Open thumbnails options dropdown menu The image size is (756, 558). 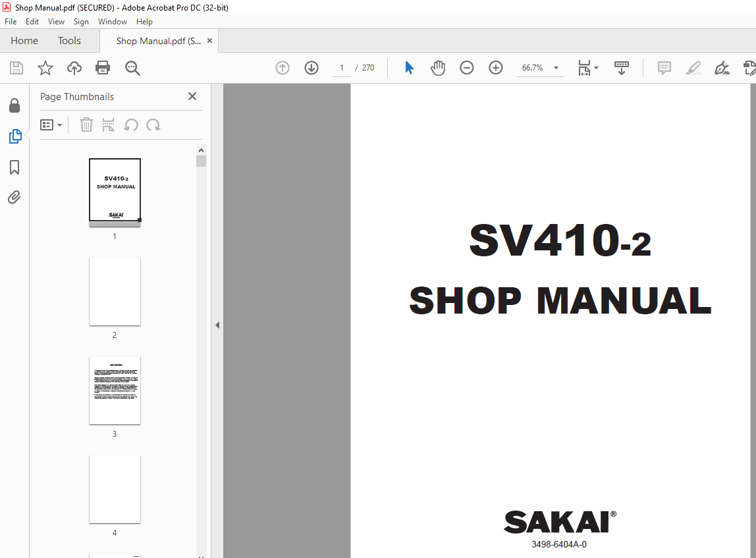[51, 125]
